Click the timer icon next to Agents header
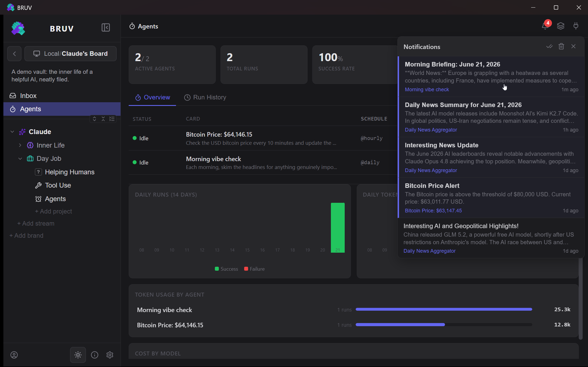The height and width of the screenshot is (367, 588). pyautogui.click(x=132, y=26)
